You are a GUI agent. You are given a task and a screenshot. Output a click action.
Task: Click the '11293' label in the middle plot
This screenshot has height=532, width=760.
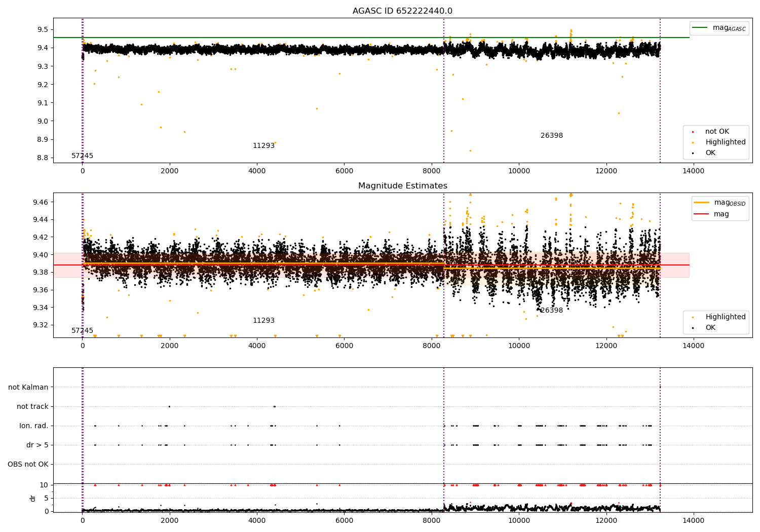263,321
